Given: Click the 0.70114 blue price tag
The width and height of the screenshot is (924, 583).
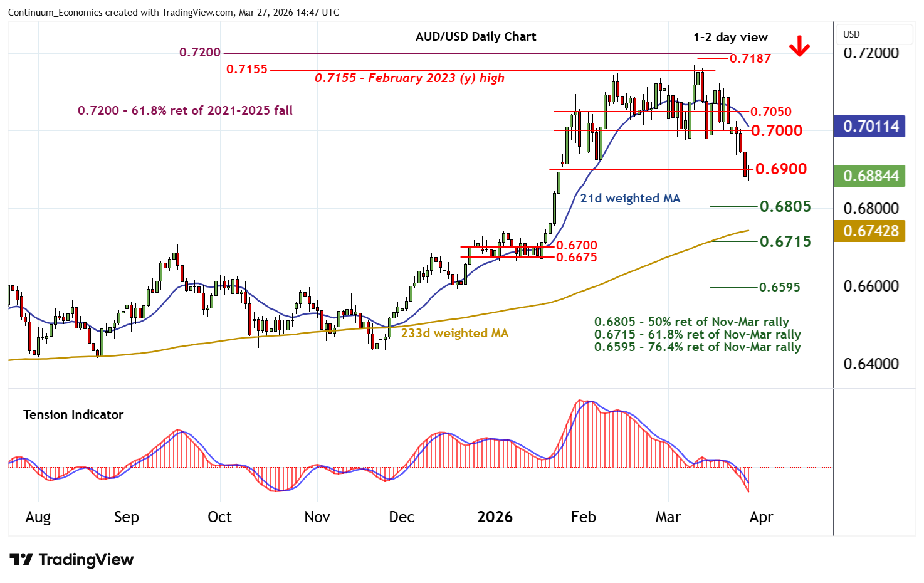Looking at the screenshot, I should click(x=871, y=126).
